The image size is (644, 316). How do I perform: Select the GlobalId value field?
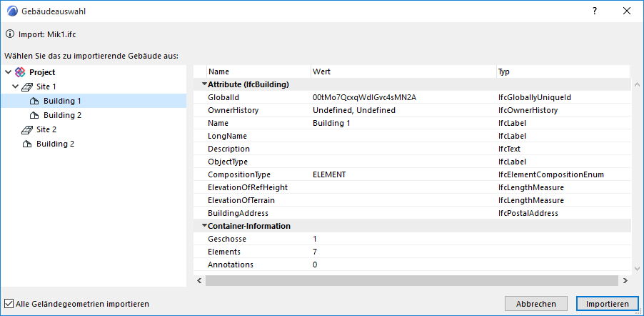[364, 97]
